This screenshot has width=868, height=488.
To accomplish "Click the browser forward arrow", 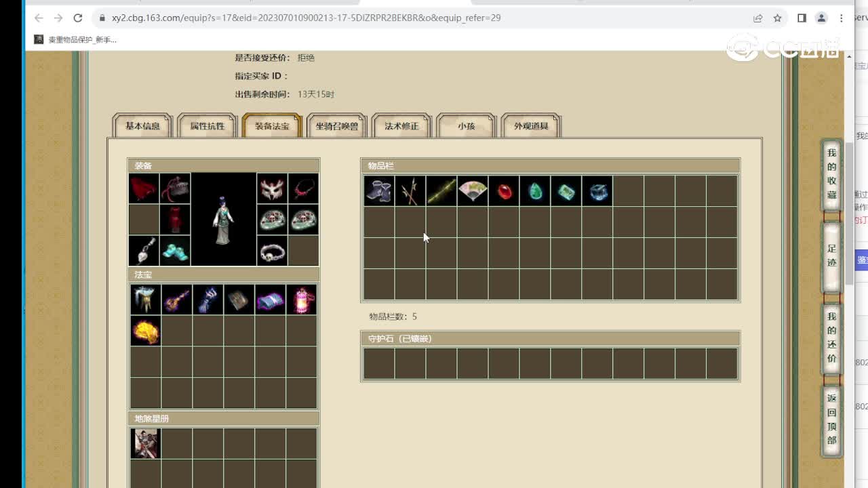I will (58, 18).
